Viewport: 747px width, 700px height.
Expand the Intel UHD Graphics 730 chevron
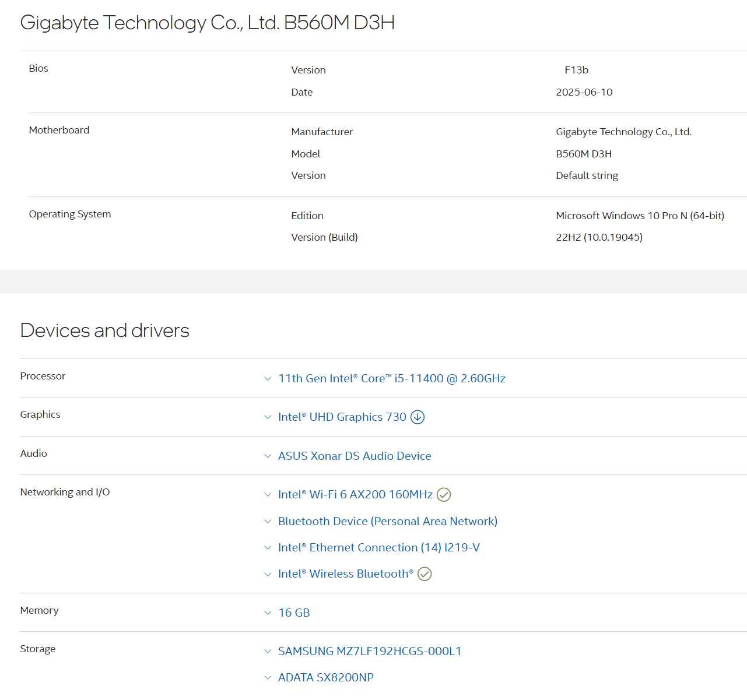(x=268, y=417)
